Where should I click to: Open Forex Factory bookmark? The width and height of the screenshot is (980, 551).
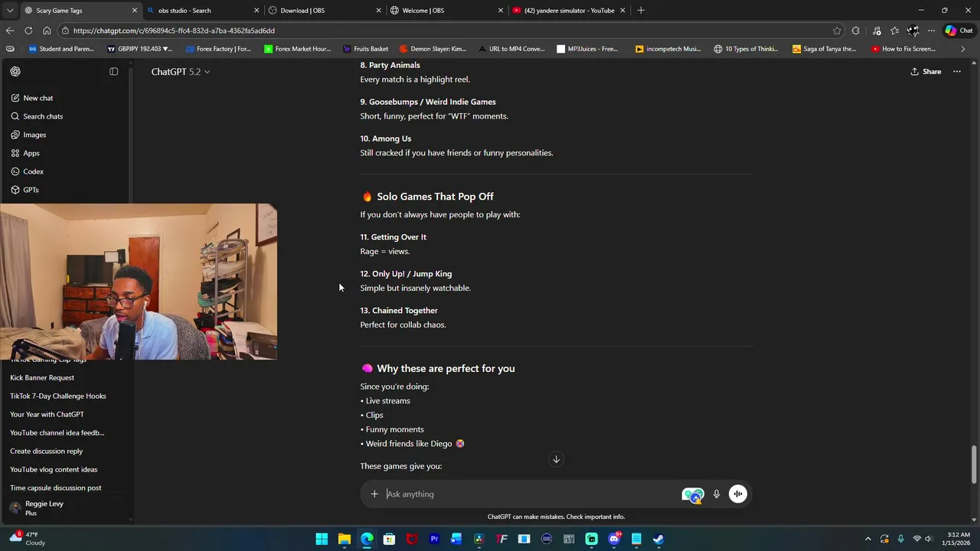click(218, 49)
